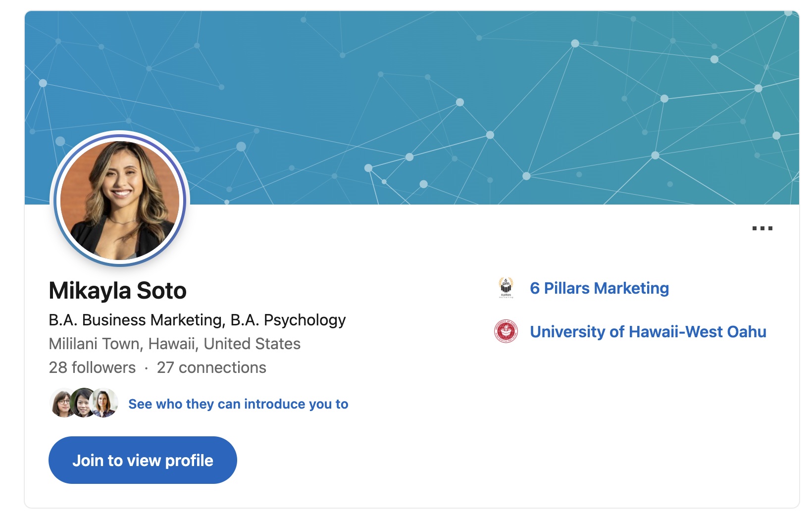This screenshot has width=812, height=522.
Task: Click the 6 Pillars Marketing logo icon
Action: (x=506, y=288)
